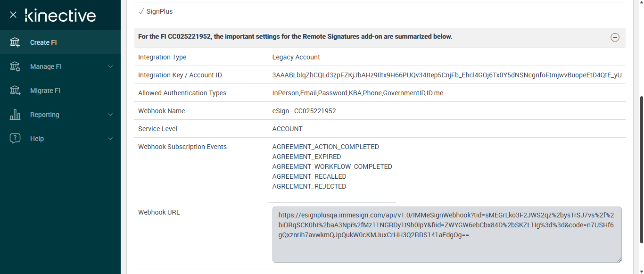Close sidebar with the X icon

[x=13, y=15]
